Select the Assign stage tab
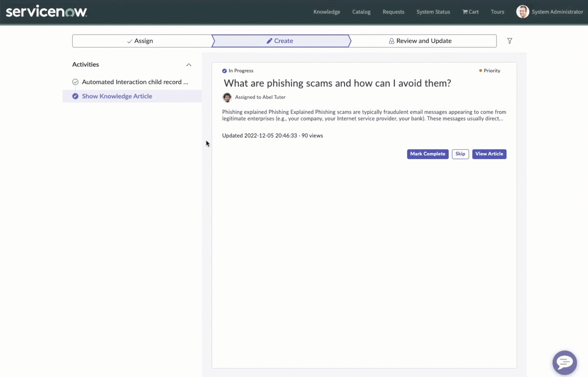This screenshot has height=377, width=588. coord(142,41)
